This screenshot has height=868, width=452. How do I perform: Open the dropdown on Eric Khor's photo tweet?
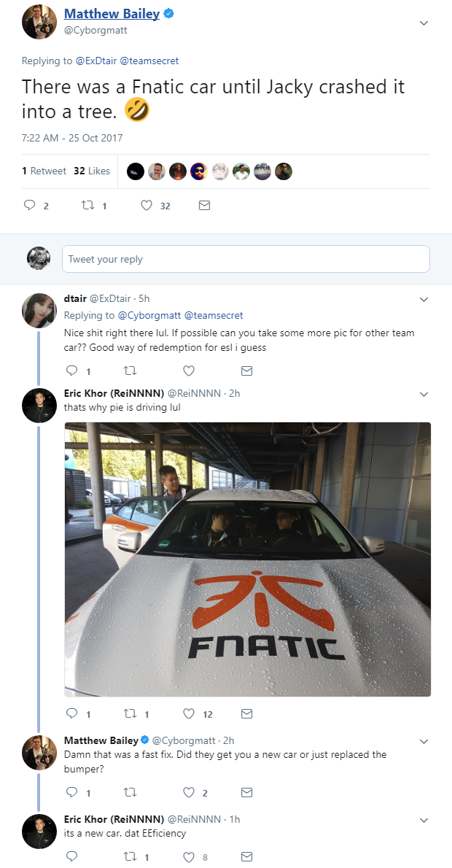[x=424, y=394]
